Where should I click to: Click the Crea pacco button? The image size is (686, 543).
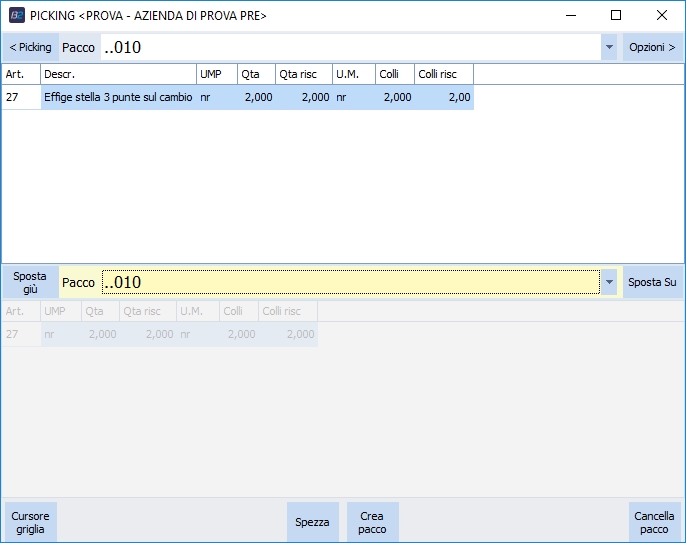(x=372, y=522)
